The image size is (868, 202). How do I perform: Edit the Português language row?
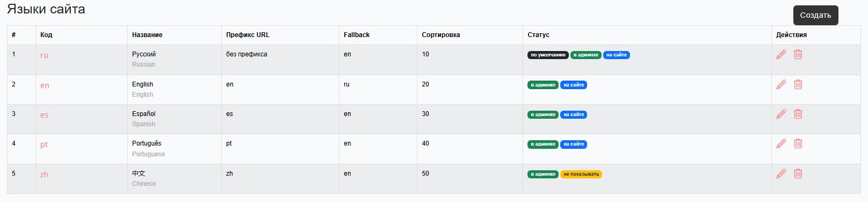(x=781, y=143)
